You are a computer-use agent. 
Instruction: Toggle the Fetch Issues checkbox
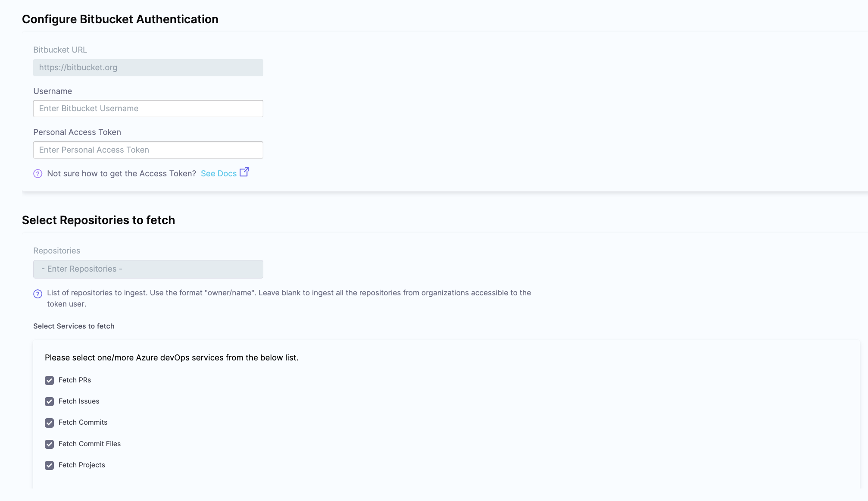[50, 401]
